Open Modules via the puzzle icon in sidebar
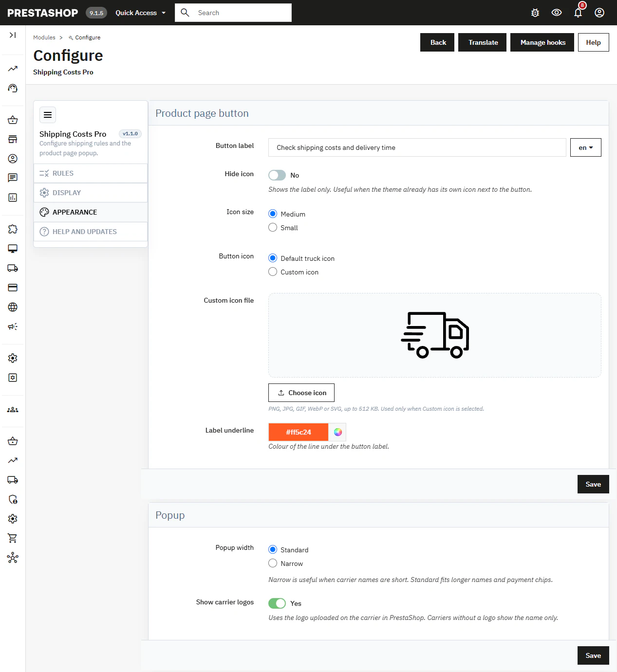The image size is (617, 672). [13, 229]
